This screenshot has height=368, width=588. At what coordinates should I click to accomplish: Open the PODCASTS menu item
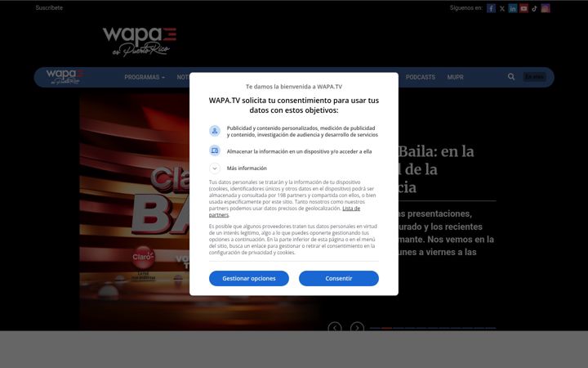pos(421,77)
